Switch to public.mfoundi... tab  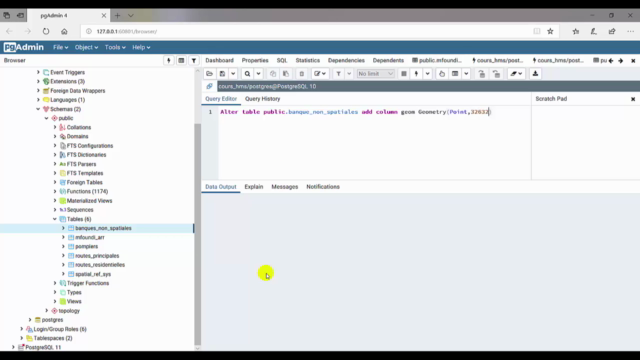pyautogui.click(x=437, y=60)
